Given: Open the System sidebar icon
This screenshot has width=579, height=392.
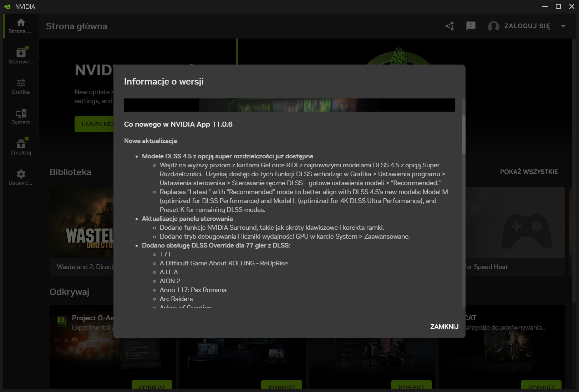Looking at the screenshot, I should coord(21,114).
